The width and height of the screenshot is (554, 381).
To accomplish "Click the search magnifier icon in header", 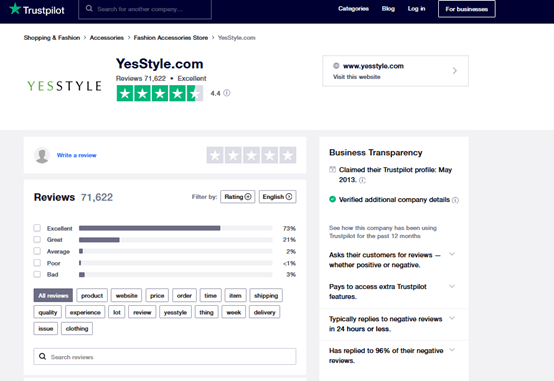I will point(89,8).
